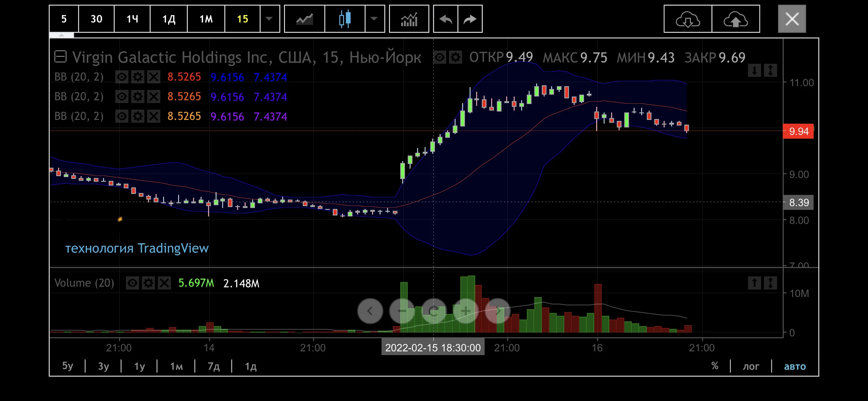Open settings for the main price series
This screenshot has height=401, width=868.
(x=456, y=57)
